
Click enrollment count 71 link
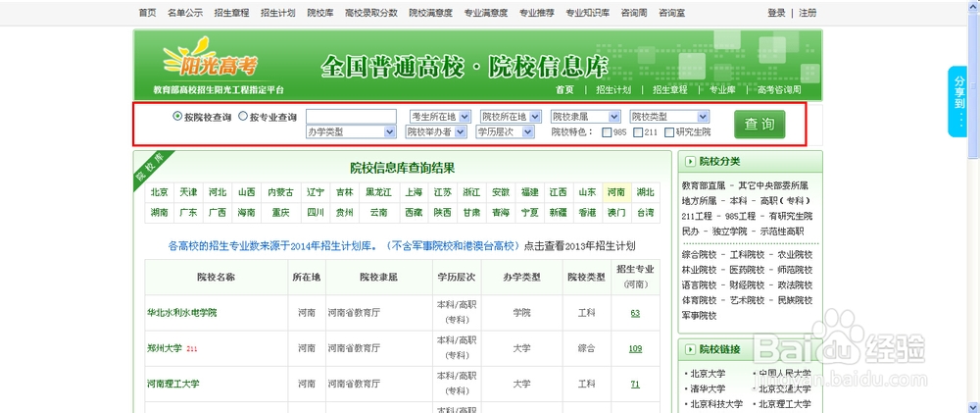635,385
